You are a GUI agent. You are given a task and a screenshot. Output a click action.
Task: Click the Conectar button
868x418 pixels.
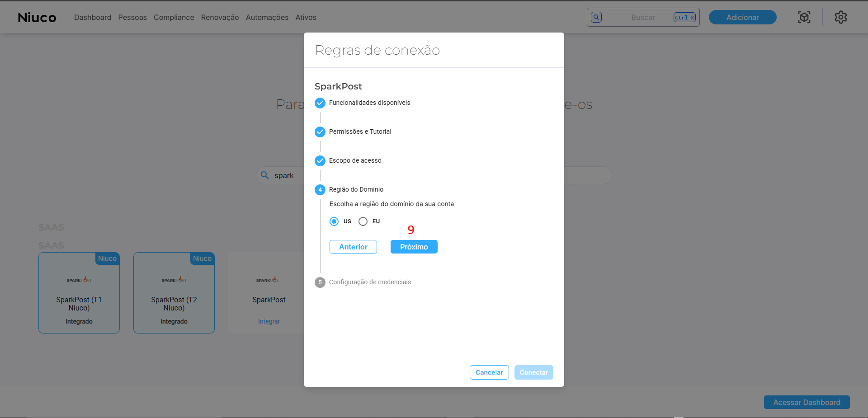pos(534,372)
